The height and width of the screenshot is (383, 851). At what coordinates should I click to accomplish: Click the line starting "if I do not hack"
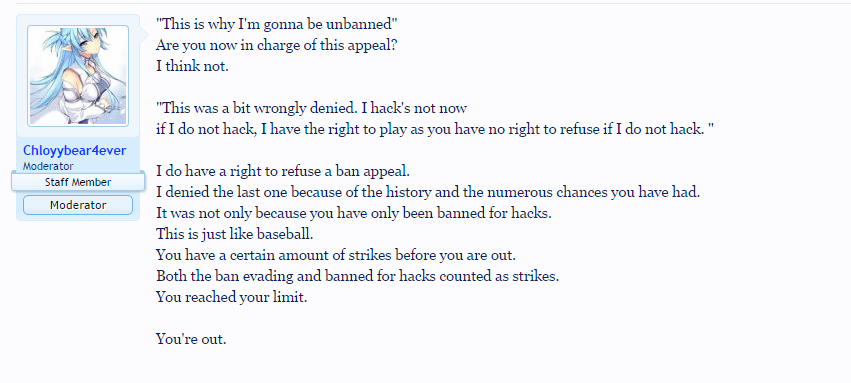tap(435, 129)
